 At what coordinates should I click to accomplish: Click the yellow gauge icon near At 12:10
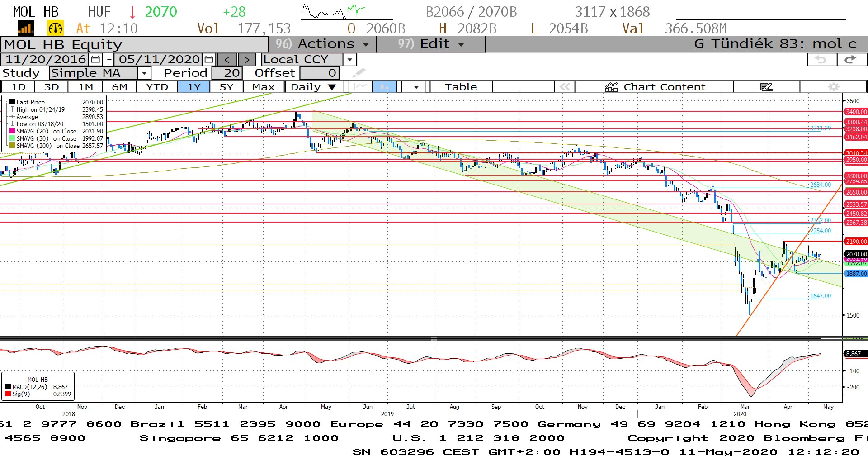pyautogui.click(x=55, y=28)
